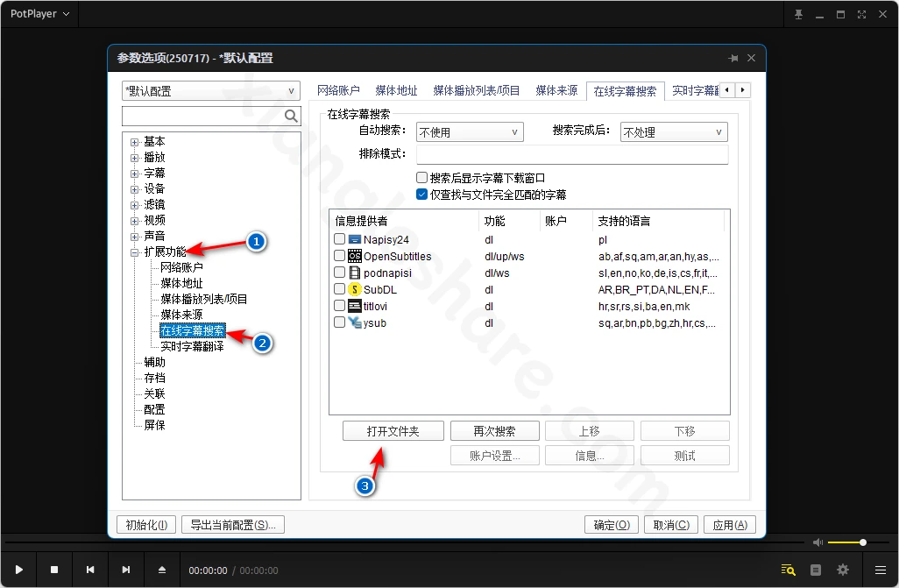Check the SubDL provider checkbox
The image size is (899, 588).
click(x=339, y=288)
